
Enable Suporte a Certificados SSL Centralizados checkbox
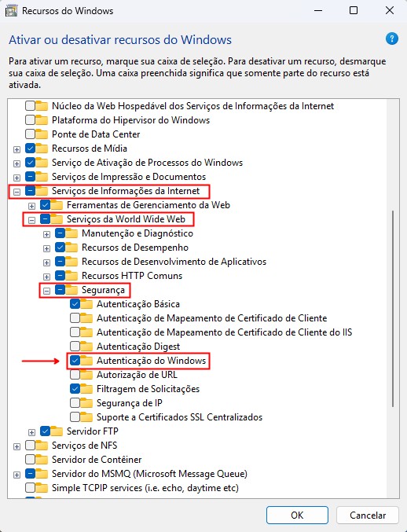pyautogui.click(x=75, y=417)
